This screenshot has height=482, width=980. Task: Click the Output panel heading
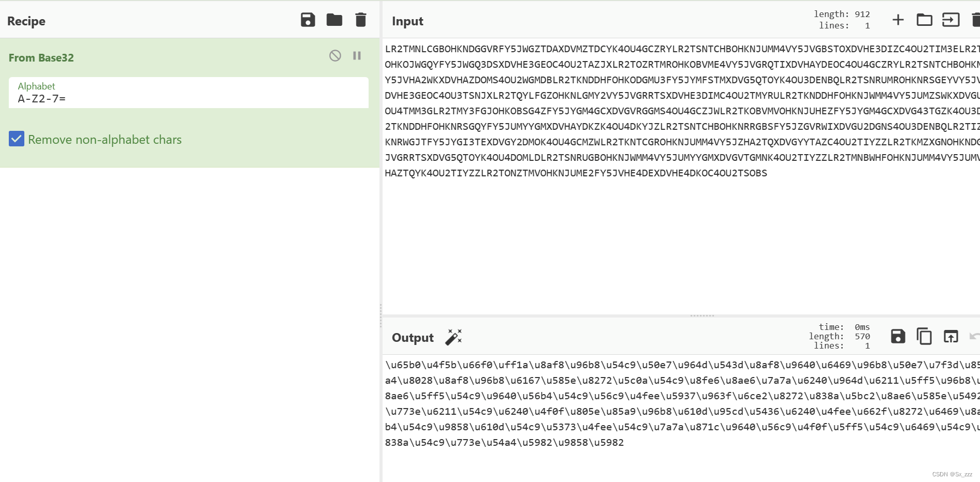tap(413, 338)
